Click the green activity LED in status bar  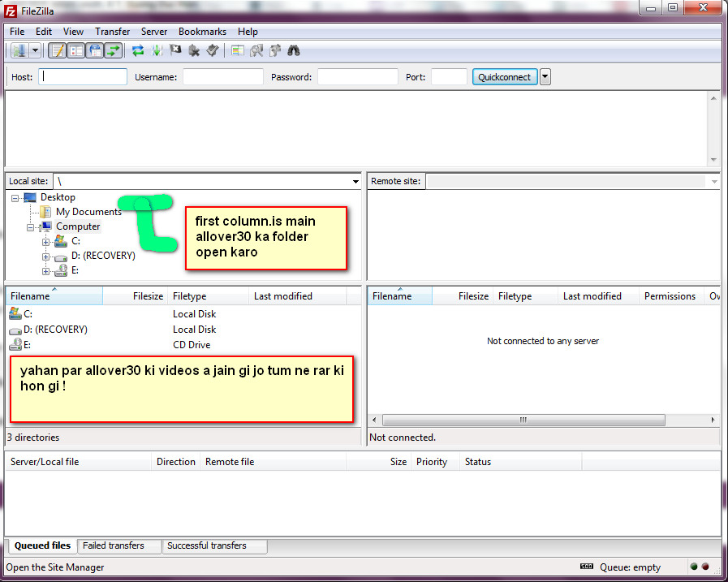pyautogui.click(x=694, y=567)
